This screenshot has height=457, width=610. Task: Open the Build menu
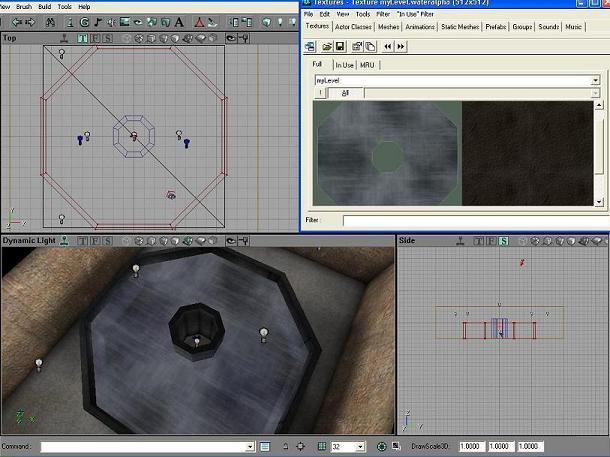45,6
